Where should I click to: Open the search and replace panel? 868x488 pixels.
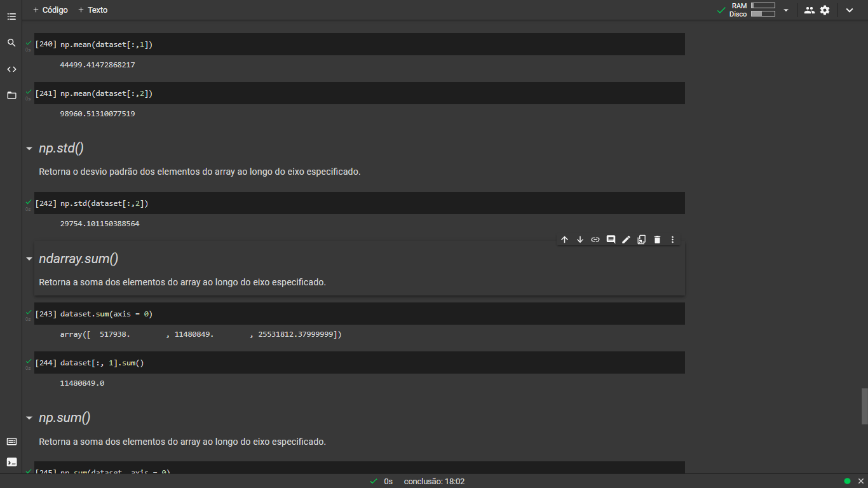point(11,43)
